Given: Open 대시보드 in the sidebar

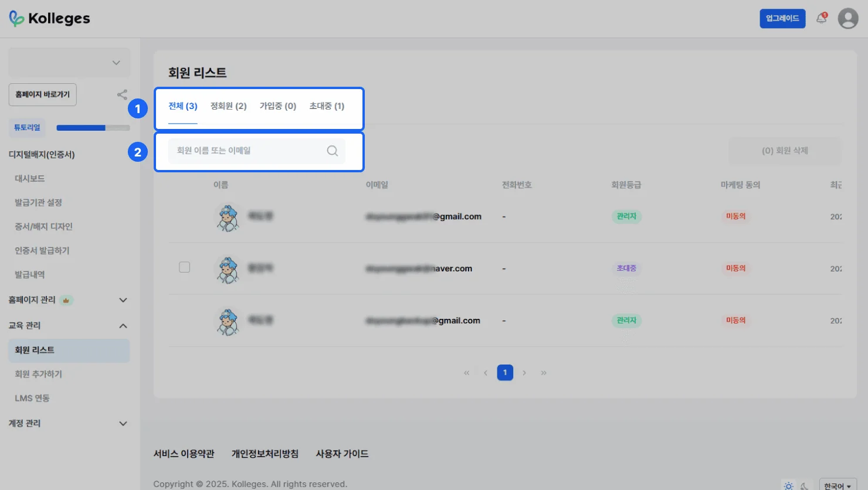Looking at the screenshot, I should coord(30,179).
